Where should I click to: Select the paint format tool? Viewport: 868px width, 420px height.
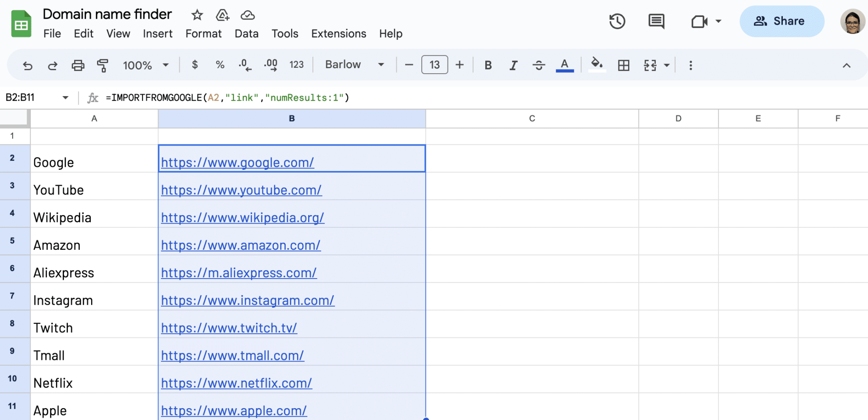[x=102, y=65]
